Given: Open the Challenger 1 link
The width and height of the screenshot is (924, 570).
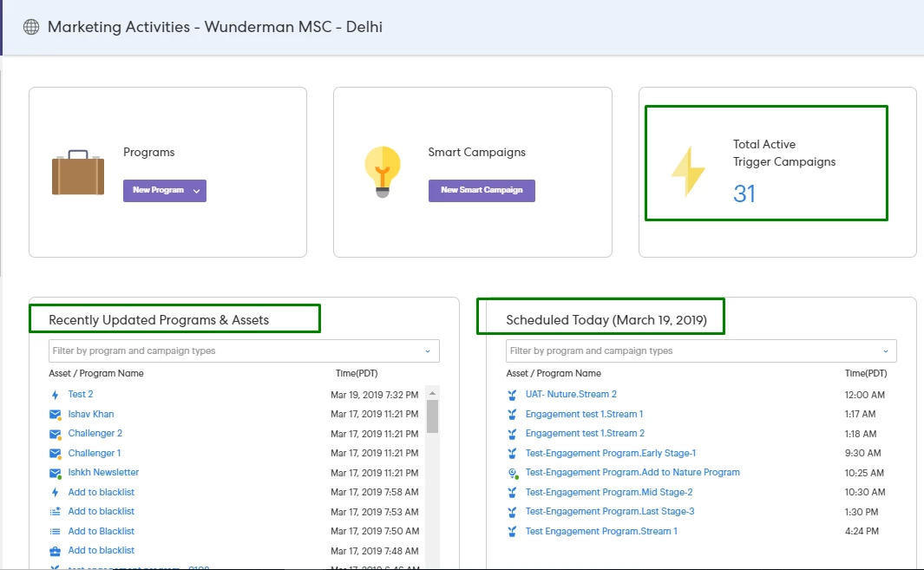Looking at the screenshot, I should 95,453.
